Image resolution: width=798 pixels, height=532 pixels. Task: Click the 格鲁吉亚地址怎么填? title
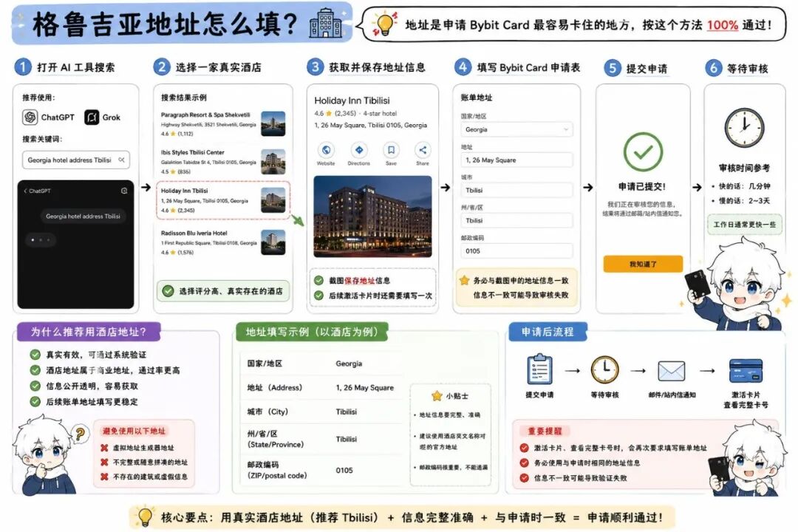pos(164,24)
